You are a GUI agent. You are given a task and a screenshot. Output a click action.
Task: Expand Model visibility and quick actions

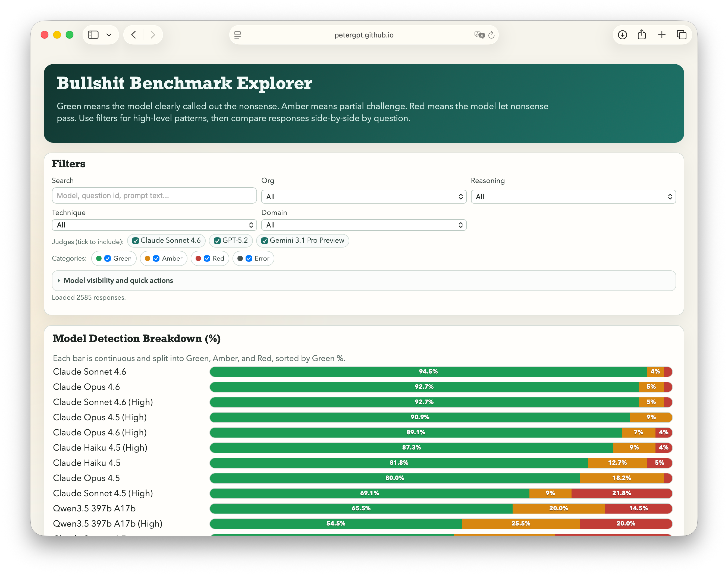point(118,281)
